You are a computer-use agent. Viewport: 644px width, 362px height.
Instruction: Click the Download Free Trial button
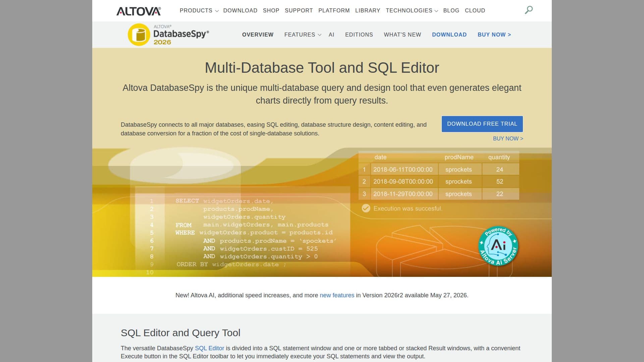coord(482,124)
